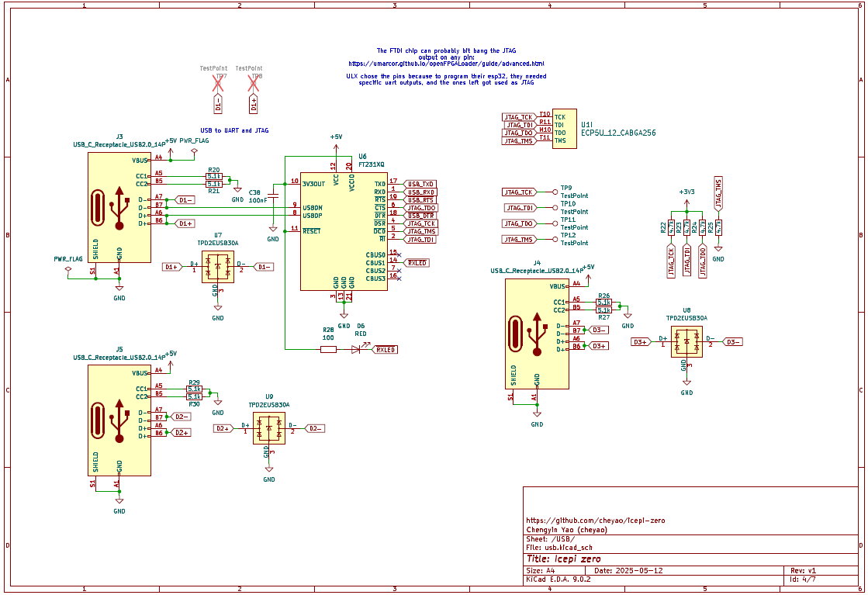The width and height of the screenshot is (868, 595).
Task: Open the github.com/cheyao/icepi-zero link
Action: coord(595,521)
